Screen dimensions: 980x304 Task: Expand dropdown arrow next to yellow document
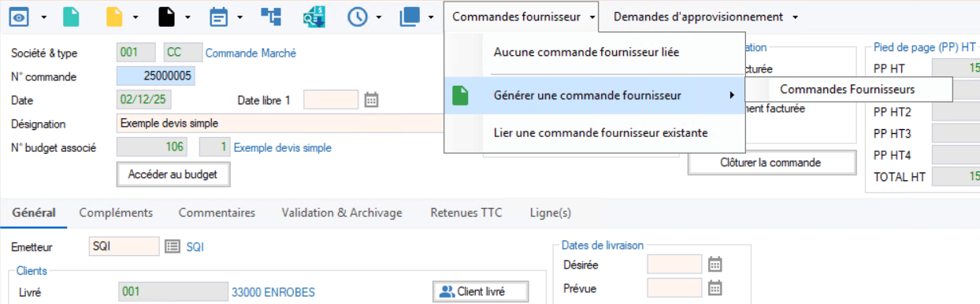pyautogui.click(x=136, y=17)
